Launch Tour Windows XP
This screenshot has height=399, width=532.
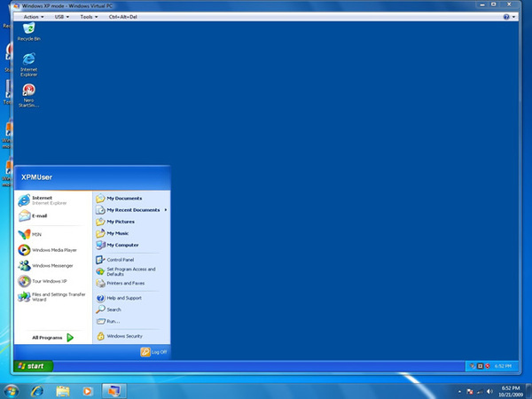[x=43, y=281]
